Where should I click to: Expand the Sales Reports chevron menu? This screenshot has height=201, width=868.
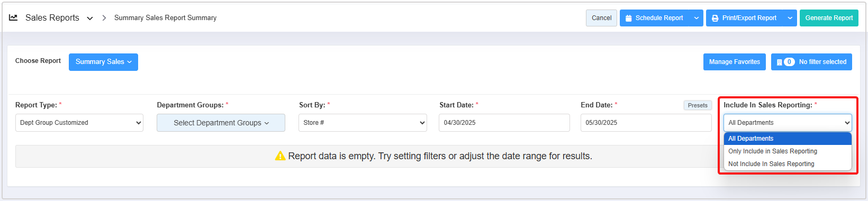[90, 18]
